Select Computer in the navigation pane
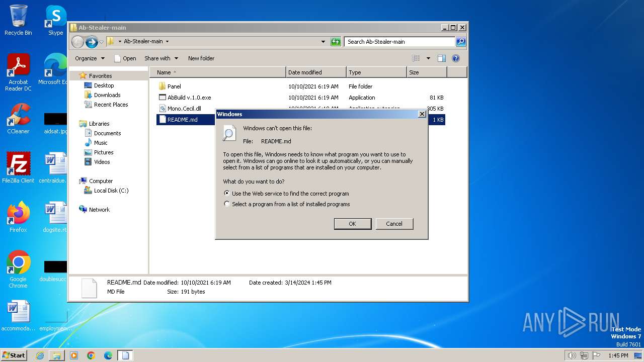 click(x=101, y=181)
